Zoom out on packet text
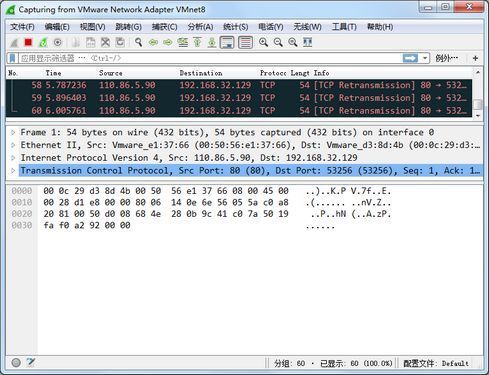This screenshot has width=489, height=375. (x=278, y=42)
